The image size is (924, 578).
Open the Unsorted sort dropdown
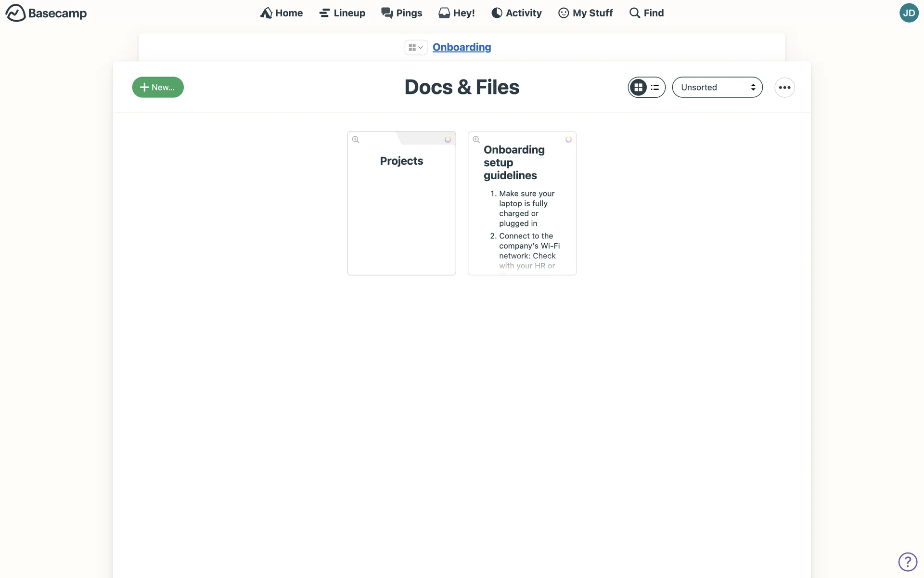click(717, 87)
